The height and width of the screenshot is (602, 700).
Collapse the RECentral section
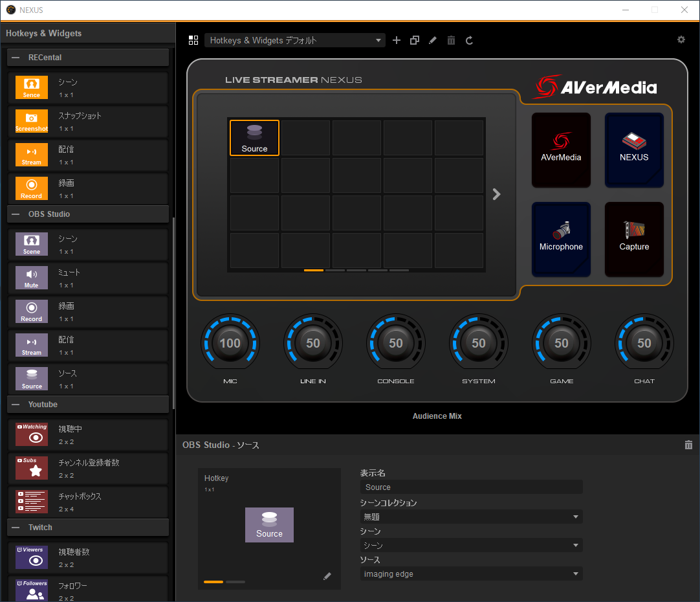pos(16,58)
